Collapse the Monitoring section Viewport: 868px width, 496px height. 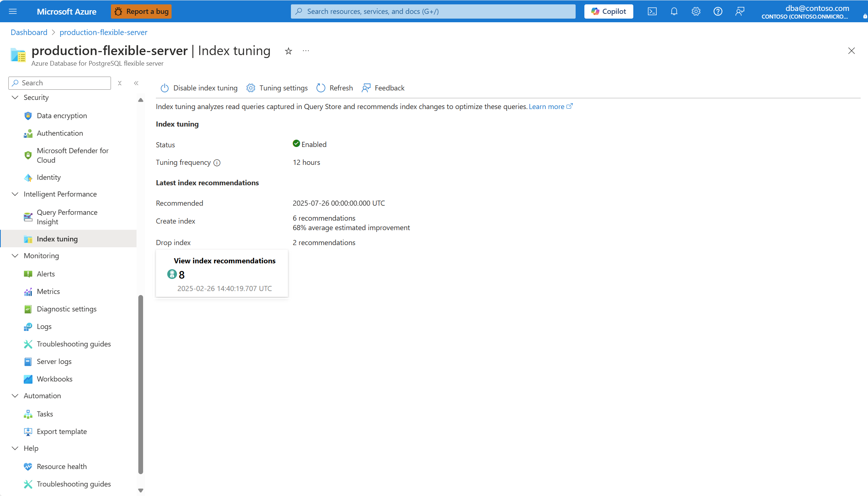(x=15, y=256)
